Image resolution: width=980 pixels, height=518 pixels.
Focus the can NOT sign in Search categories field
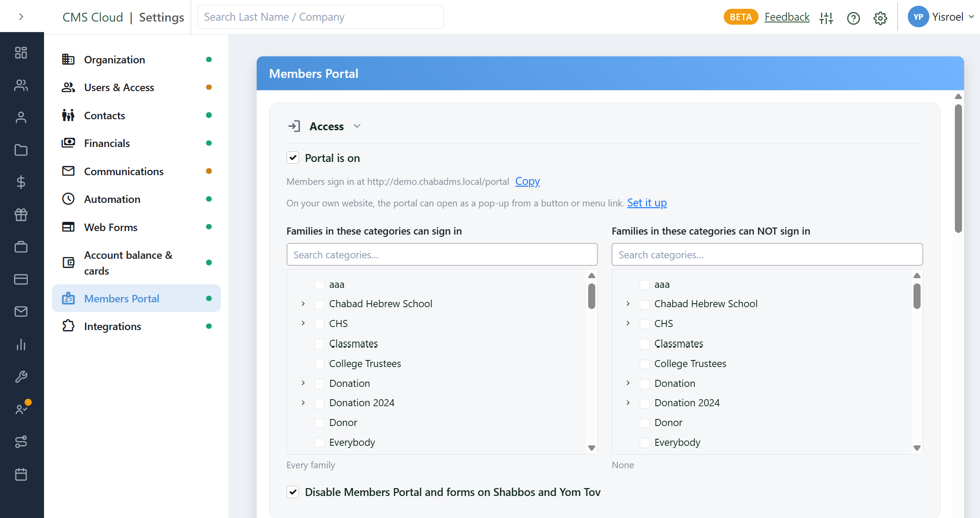[767, 254]
